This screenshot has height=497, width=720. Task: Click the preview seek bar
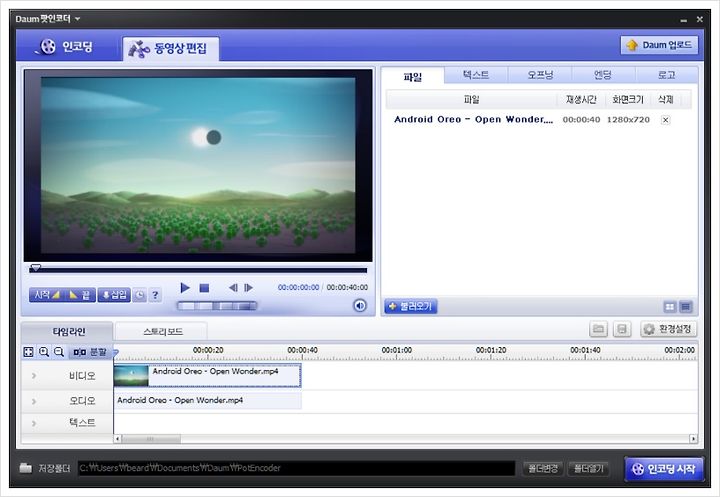[198, 270]
